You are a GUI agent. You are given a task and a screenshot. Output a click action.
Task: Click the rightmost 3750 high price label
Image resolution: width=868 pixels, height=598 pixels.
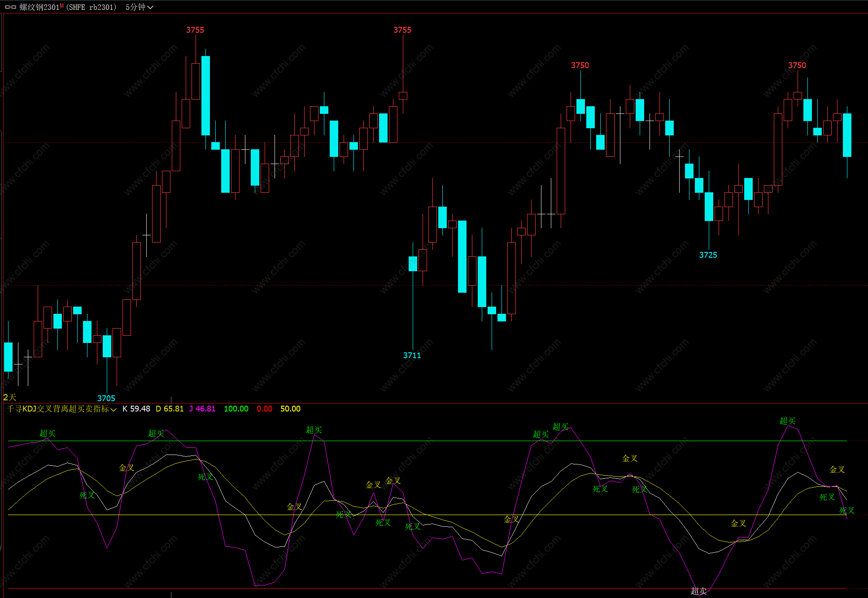tap(797, 65)
